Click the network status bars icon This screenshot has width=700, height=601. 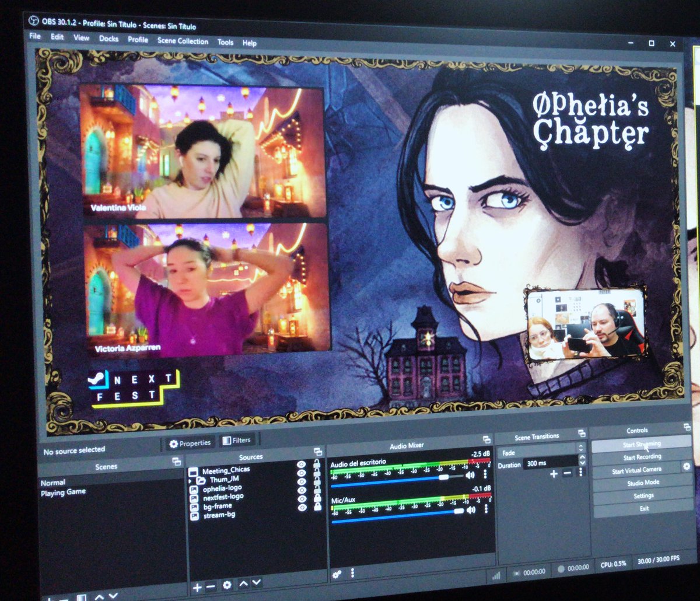click(x=496, y=575)
